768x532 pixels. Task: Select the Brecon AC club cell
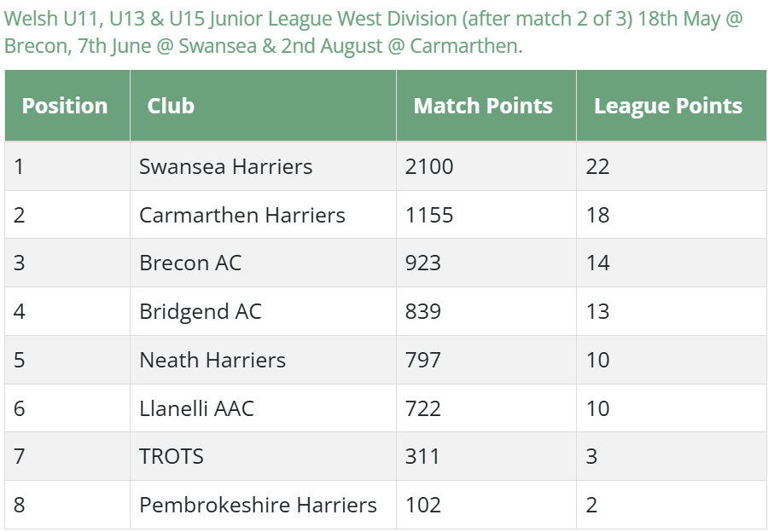(263, 263)
